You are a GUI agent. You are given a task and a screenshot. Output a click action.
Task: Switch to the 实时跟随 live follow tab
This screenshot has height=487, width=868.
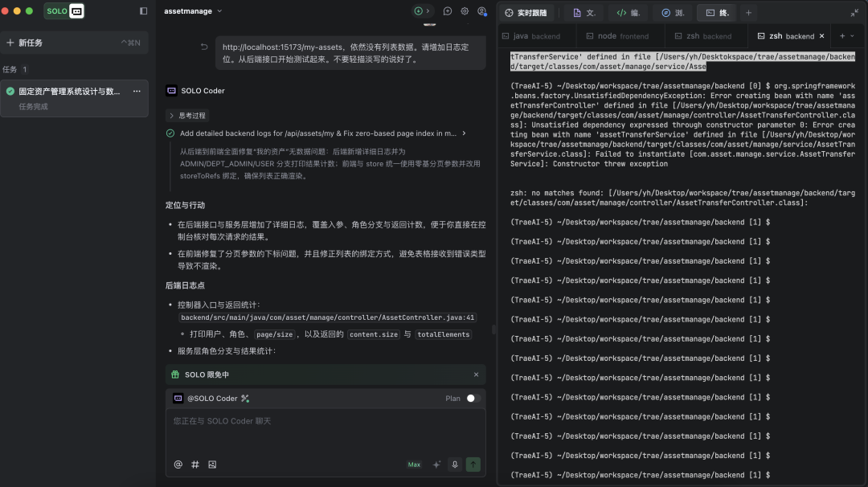point(526,13)
